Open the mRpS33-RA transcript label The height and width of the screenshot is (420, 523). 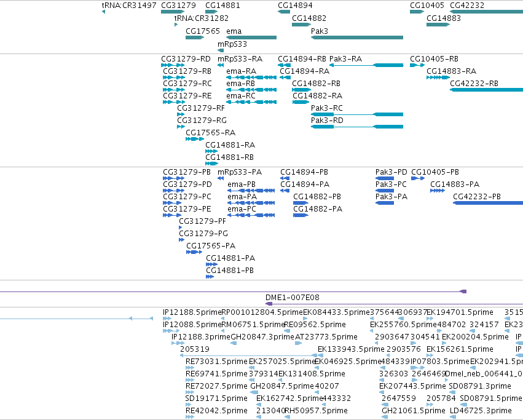coord(240,59)
